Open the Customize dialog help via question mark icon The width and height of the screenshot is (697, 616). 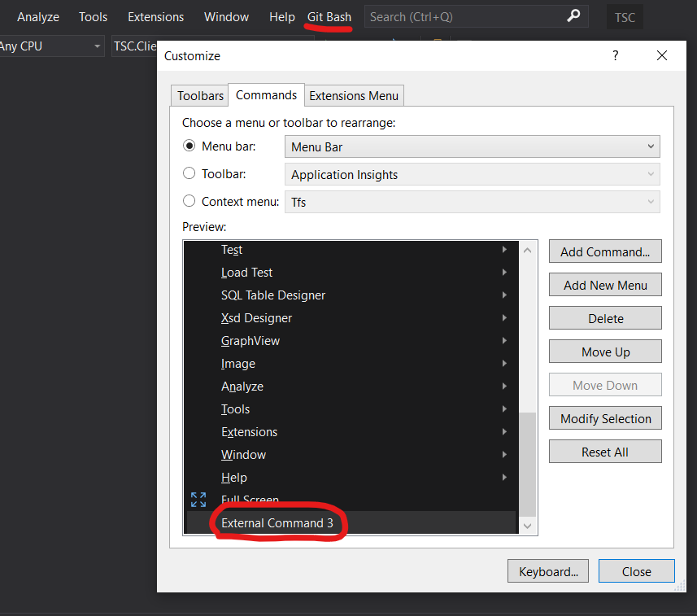click(x=615, y=55)
